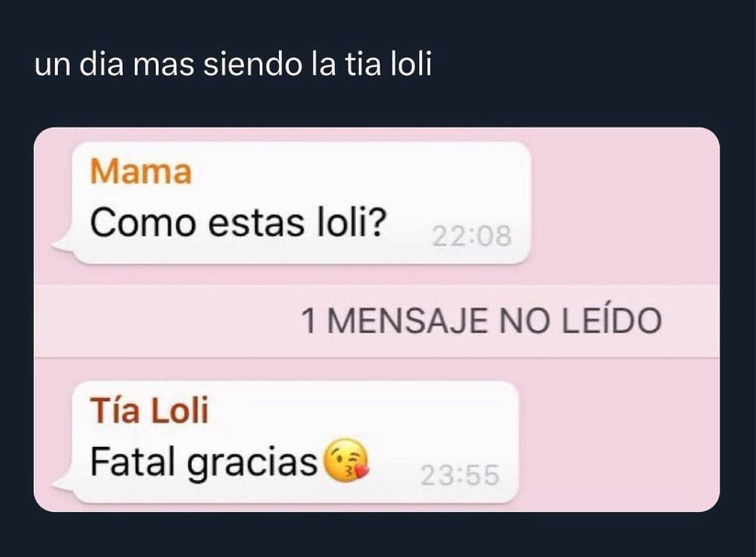Select the Mama sender name
This screenshot has width=756, height=557.
140,173
